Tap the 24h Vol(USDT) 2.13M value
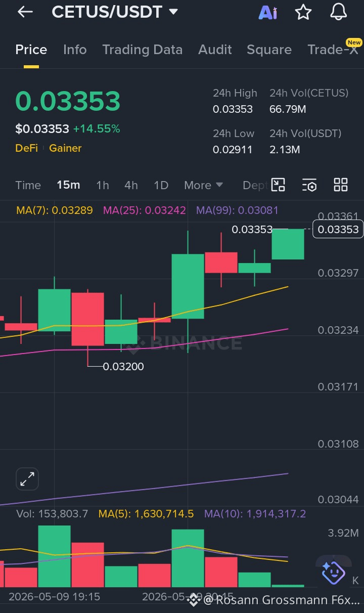The width and height of the screenshot is (364, 613). (x=285, y=150)
